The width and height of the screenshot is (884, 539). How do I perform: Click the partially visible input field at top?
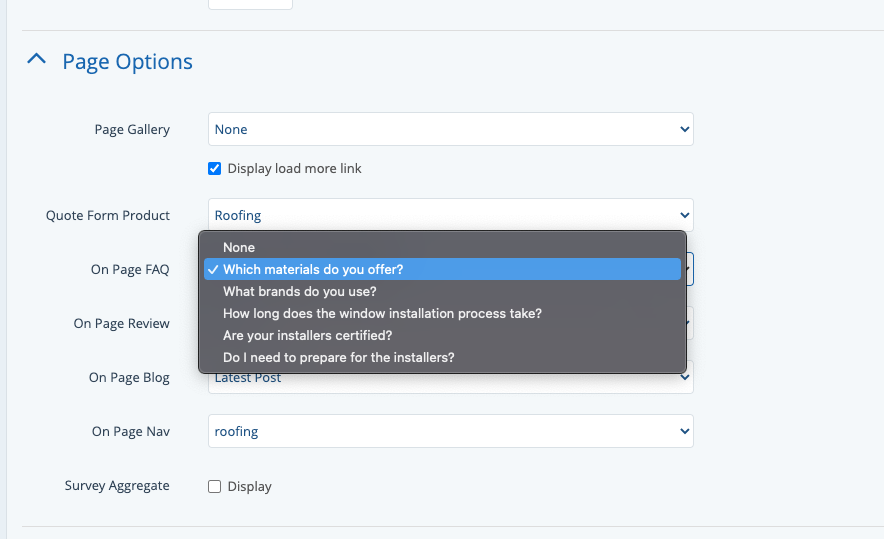click(x=250, y=4)
